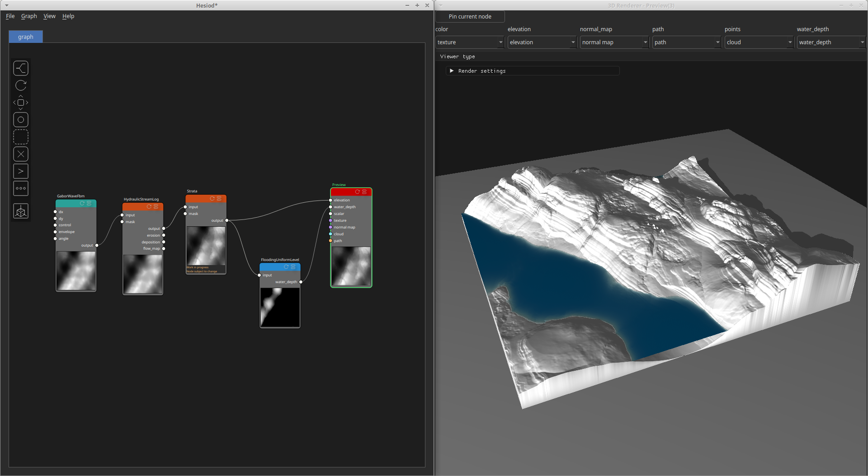
Task: Click reload icon on the FloodingUniformLevel node
Action: point(286,267)
